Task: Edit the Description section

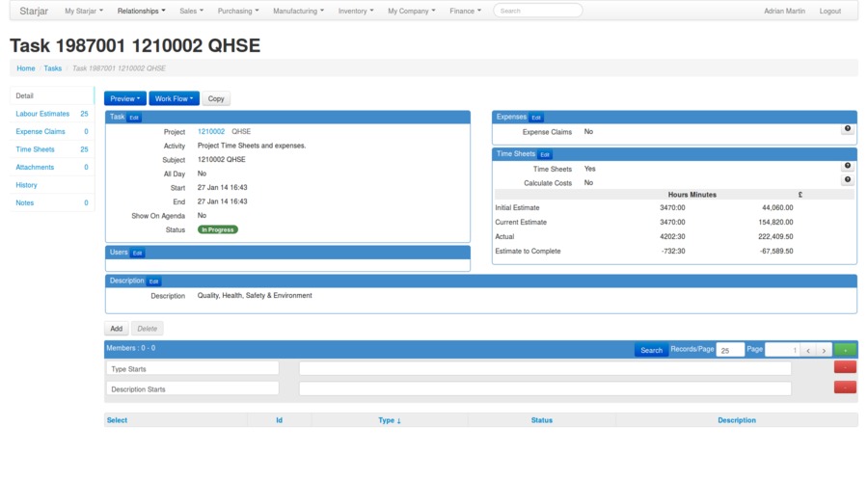Action: click(153, 281)
